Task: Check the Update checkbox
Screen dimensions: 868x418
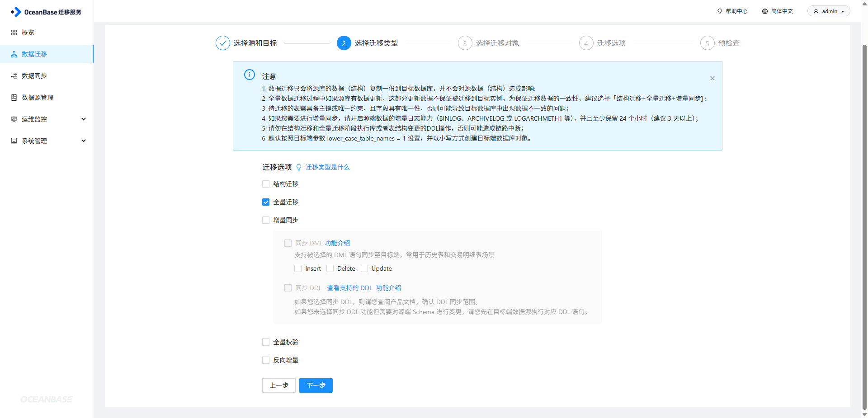Action: coord(364,268)
